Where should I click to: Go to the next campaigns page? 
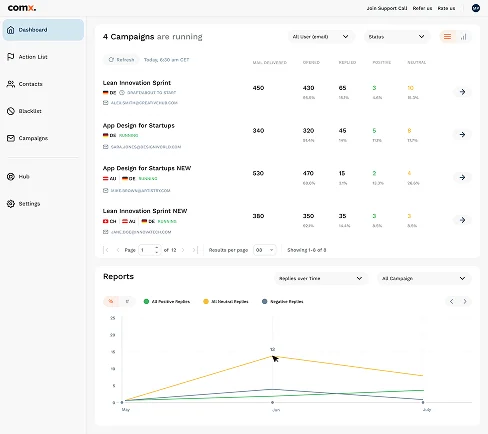pyautogui.click(x=183, y=250)
